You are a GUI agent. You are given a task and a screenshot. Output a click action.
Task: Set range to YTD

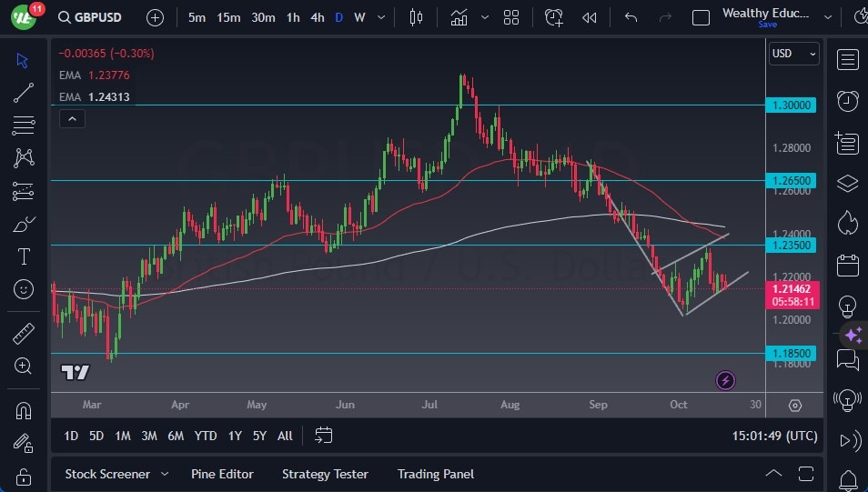pos(206,436)
